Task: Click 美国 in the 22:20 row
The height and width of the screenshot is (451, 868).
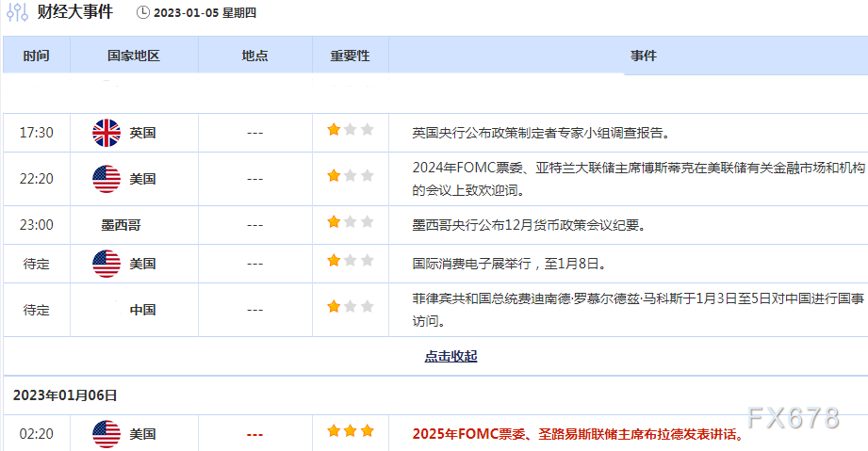Action: click(x=142, y=179)
